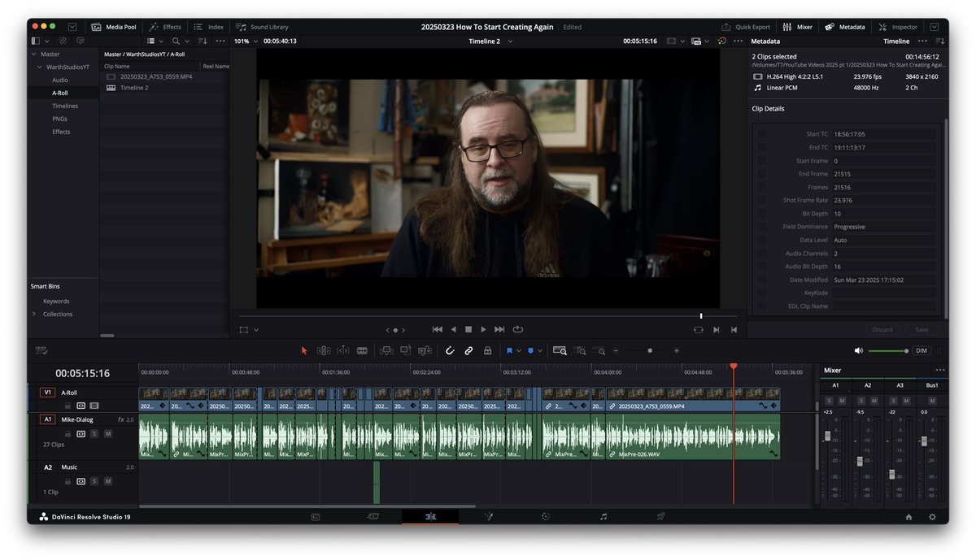Open the viewer zoom 101% dropdown
Screen dimensions: 976x560
click(245, 41)
